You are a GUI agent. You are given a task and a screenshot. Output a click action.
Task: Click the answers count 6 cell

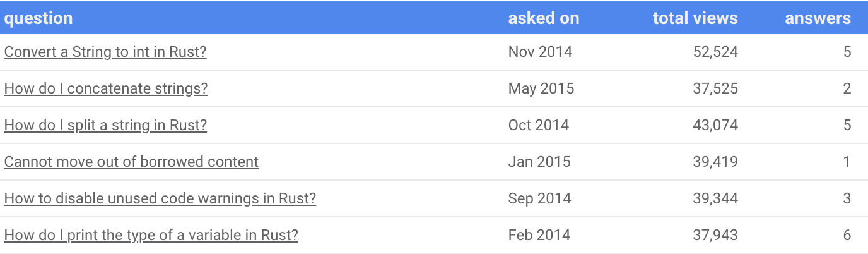click(847, 235)
